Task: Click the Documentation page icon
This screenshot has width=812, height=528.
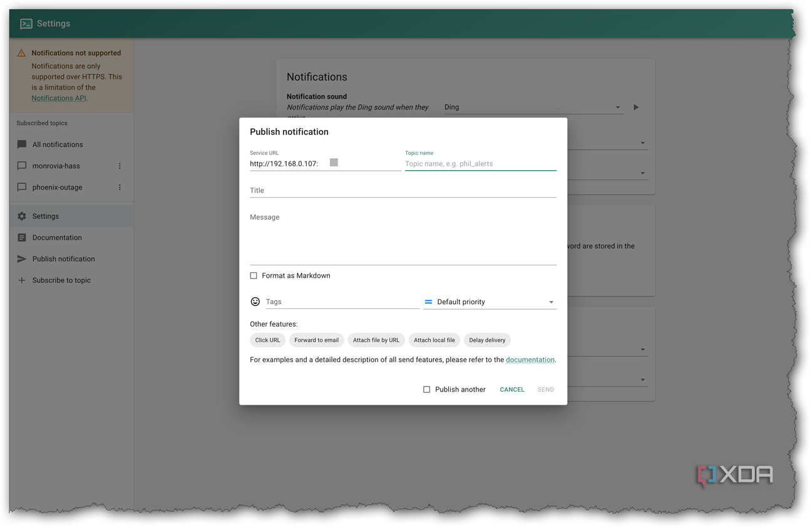Action: pyautogui.click(x=22, y=238)
